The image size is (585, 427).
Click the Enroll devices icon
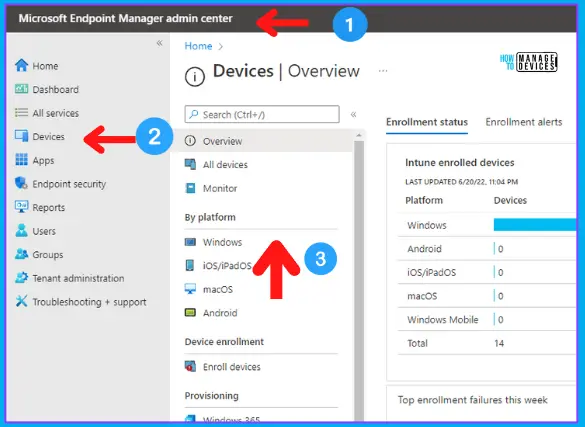click(190, 366)
